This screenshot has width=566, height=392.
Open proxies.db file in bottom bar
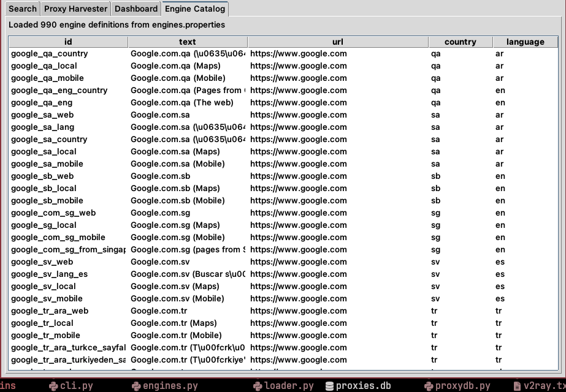pyautogui.click(x=363, y=386)
